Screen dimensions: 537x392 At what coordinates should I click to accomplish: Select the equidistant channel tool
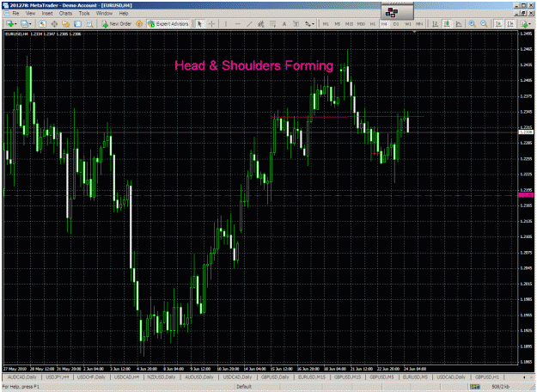coord(261,24)
